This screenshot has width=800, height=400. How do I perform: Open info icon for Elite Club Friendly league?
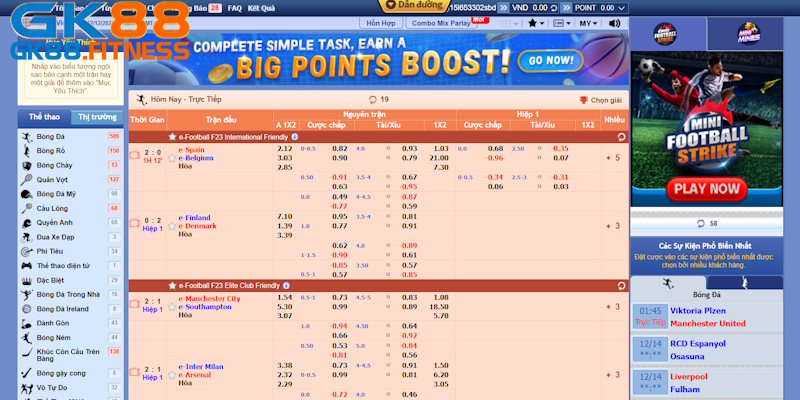point(286,286)
